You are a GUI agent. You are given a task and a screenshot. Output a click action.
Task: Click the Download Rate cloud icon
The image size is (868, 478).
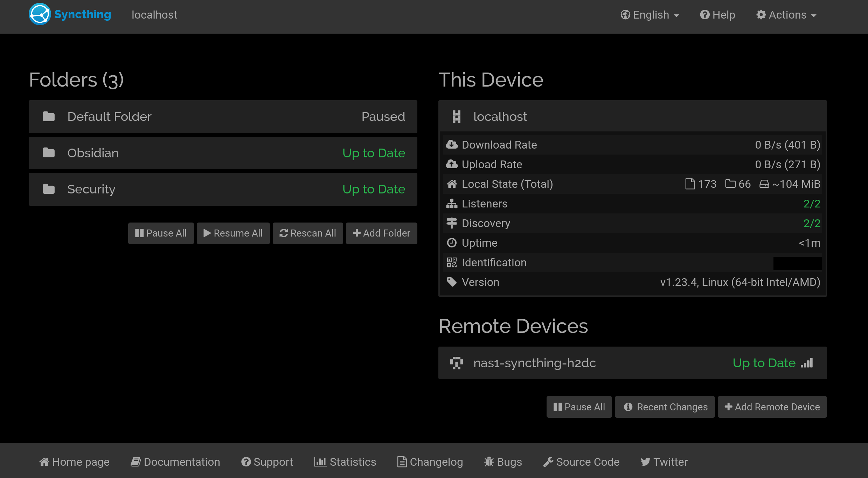tap(452, 144)
